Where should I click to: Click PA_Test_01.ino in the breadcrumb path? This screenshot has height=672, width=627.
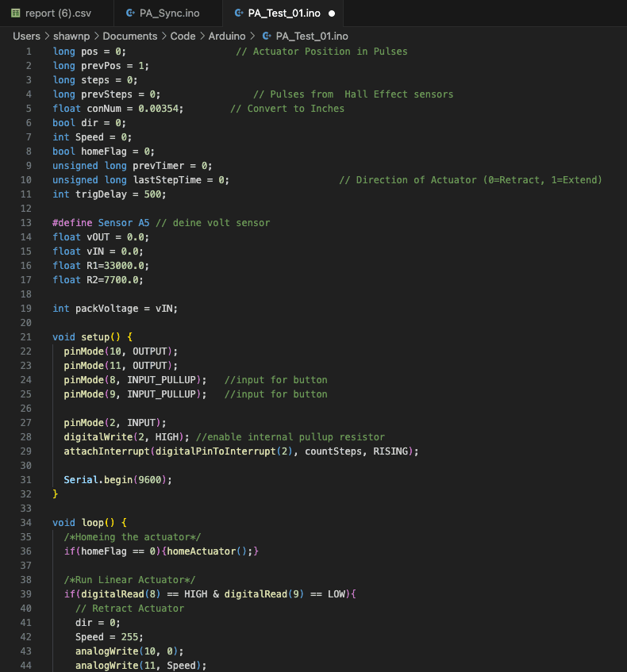tap(311, 36)
